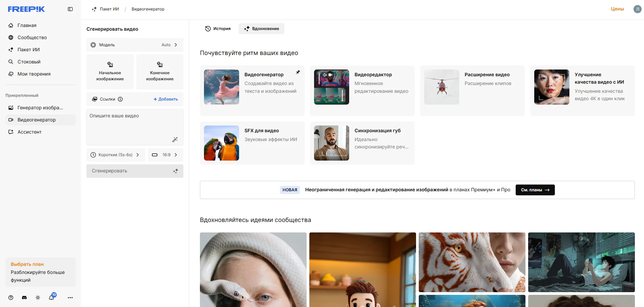
Task: Click the Выбрать план upgrade box
Action: click(x=41, y=272)
